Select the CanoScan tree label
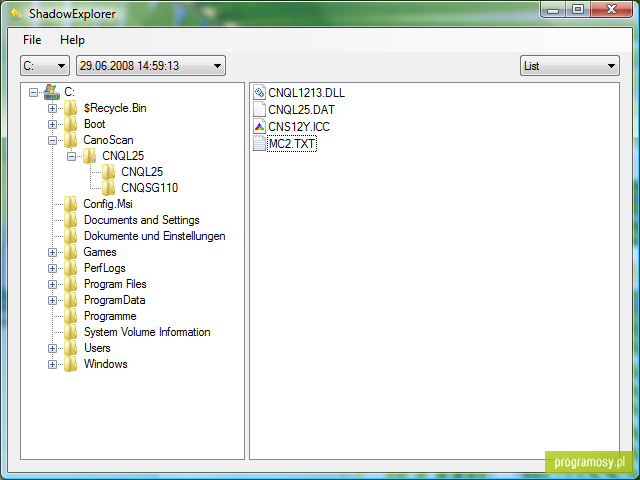Image resolution: width=640 pixels, height=480 pixels. pyautogui.click(x=108, y=140)
